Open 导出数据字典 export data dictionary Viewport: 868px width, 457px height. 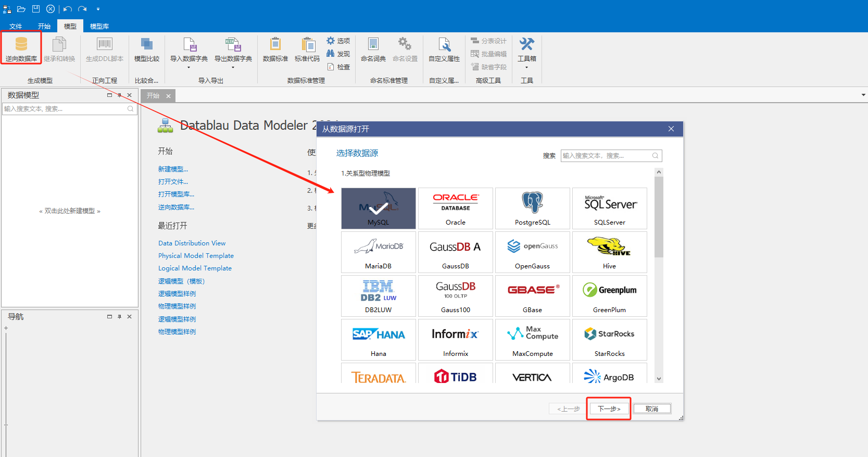pos(233,48)
